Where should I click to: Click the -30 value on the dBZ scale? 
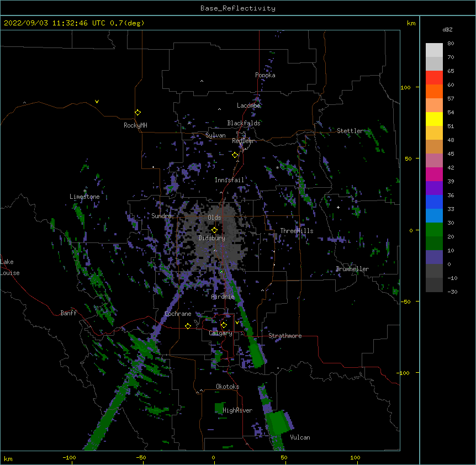pyautogui.click(x=452, y=292)
